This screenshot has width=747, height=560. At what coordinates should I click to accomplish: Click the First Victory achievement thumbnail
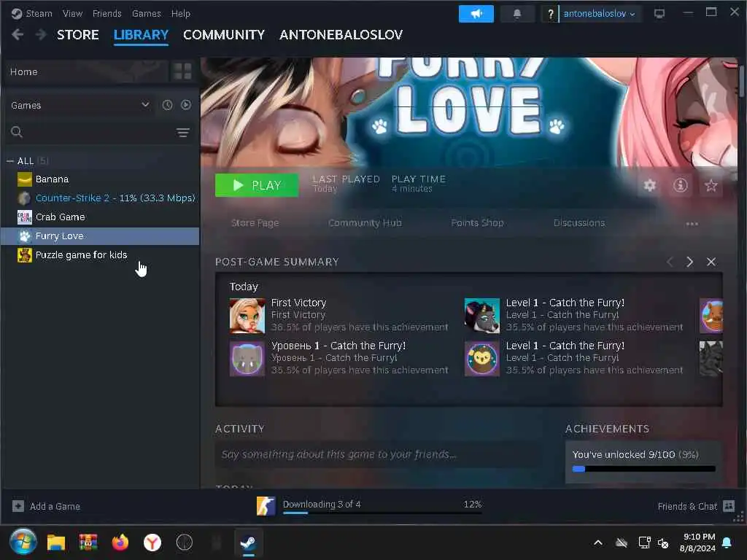(x=247, y=316)
